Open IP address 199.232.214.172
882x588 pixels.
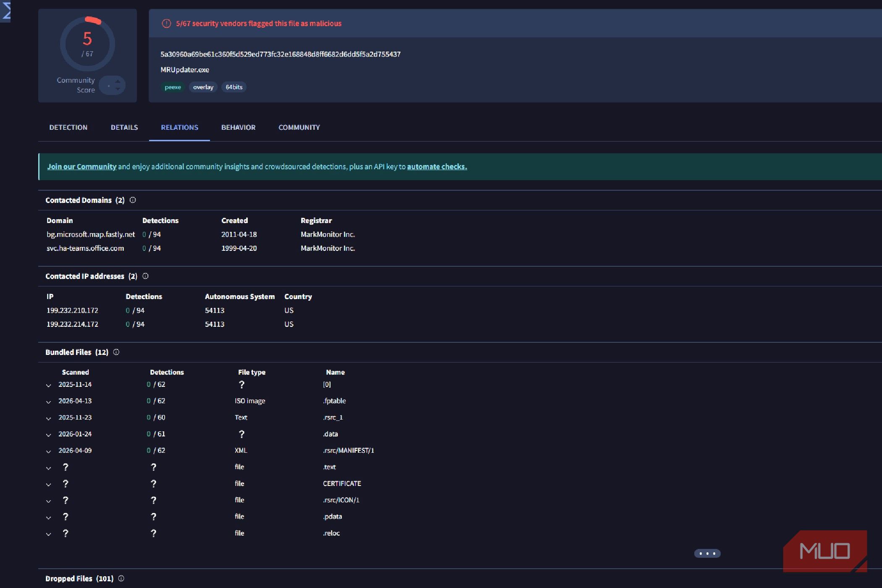72,324
